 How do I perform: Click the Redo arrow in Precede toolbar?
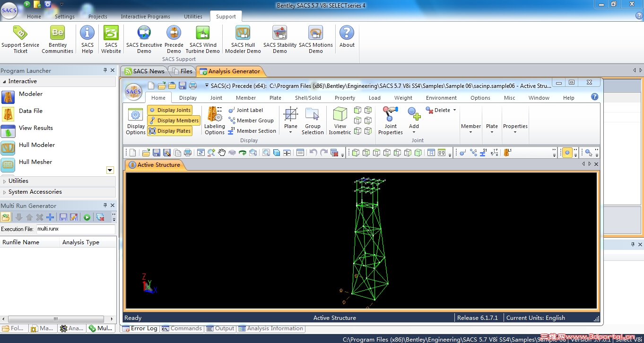pyautogui.click(x=324, y=153)
